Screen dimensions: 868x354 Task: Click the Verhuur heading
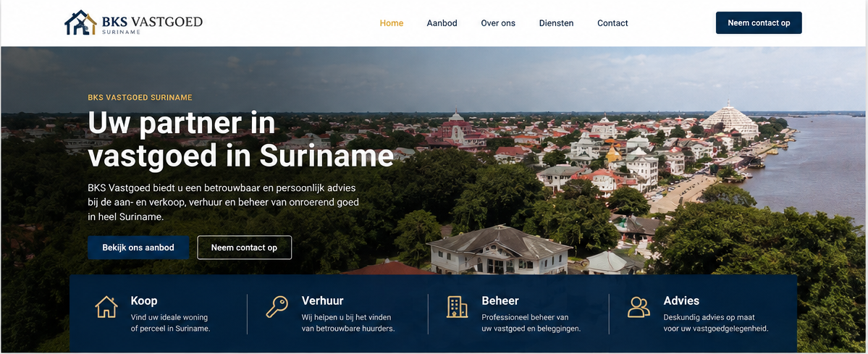tap(323, 301)
